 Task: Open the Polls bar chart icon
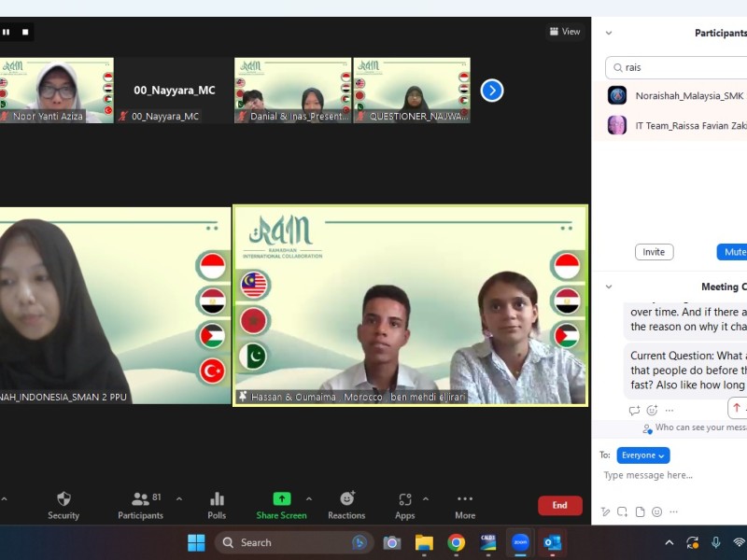coord(217,505)
